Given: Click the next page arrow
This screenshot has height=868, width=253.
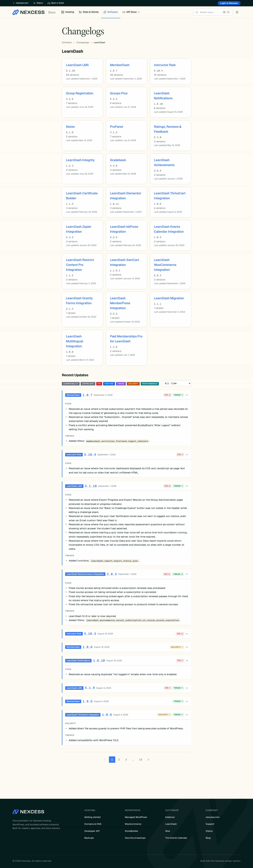Looking at the screenshot, I should [x=148, y=760].
